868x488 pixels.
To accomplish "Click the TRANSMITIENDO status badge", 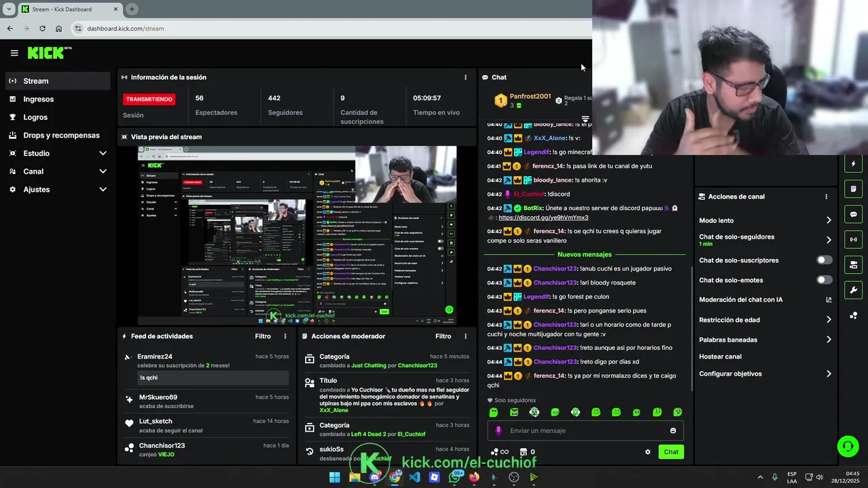I will coord(149,99).
